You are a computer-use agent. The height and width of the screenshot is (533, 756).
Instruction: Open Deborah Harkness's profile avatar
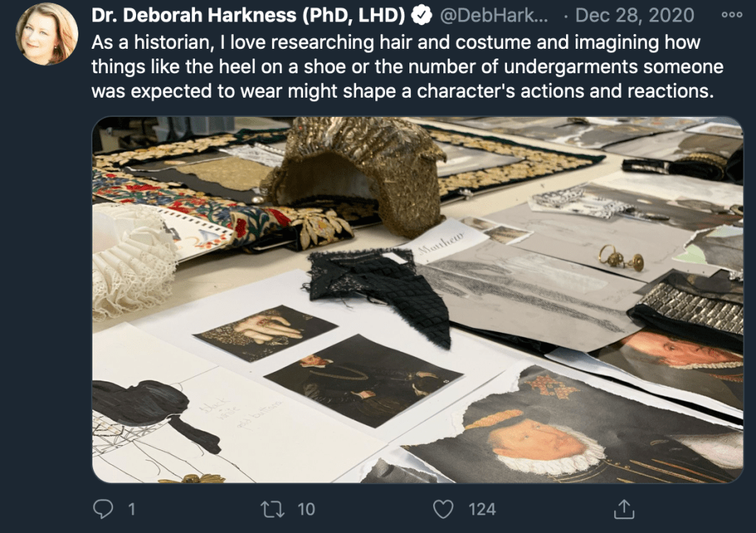(x=47, y=33)
